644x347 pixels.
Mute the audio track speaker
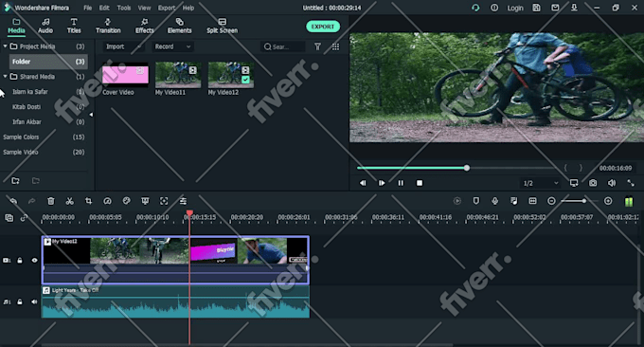[x=34, y=301]
